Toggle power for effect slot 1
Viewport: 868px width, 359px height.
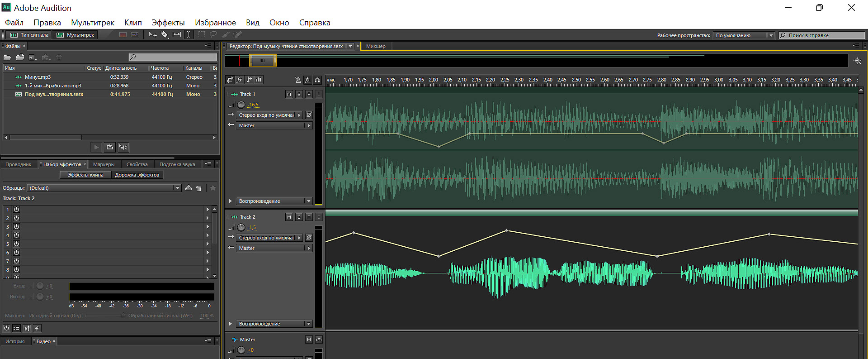click(x=16, y=209)
